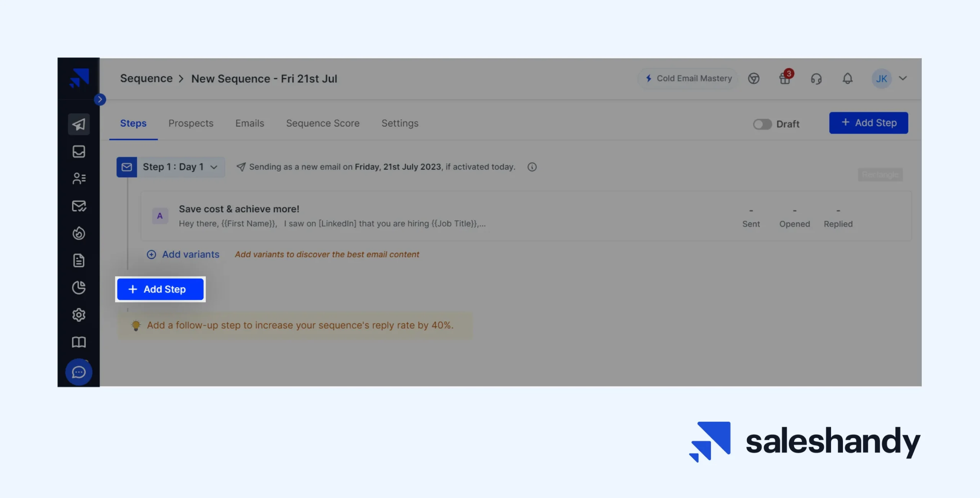The width and height of the screenshot is (980, 498).
Task: Click the info icon beside sending date
Action: [x=532, y=167]
